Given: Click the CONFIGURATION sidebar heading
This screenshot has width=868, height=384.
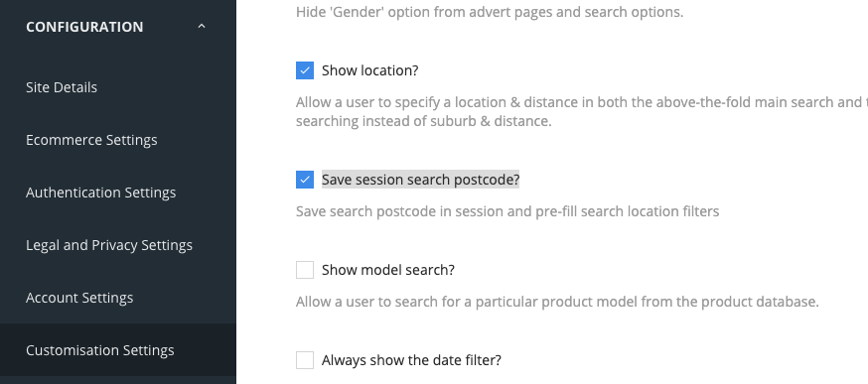Looking at the screenshot, I should pyautogui.click(x=84, y=27).
